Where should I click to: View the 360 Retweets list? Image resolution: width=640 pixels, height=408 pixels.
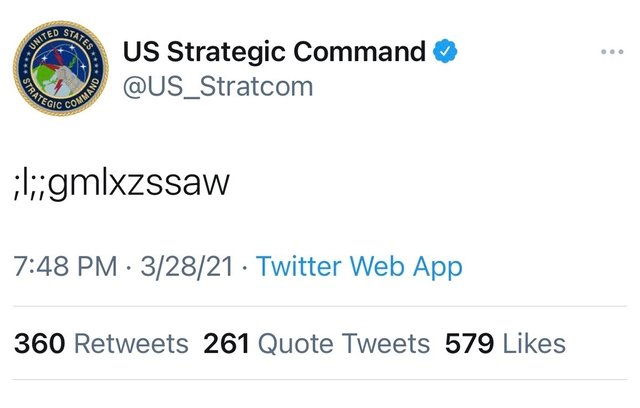(x=101, y=344)
